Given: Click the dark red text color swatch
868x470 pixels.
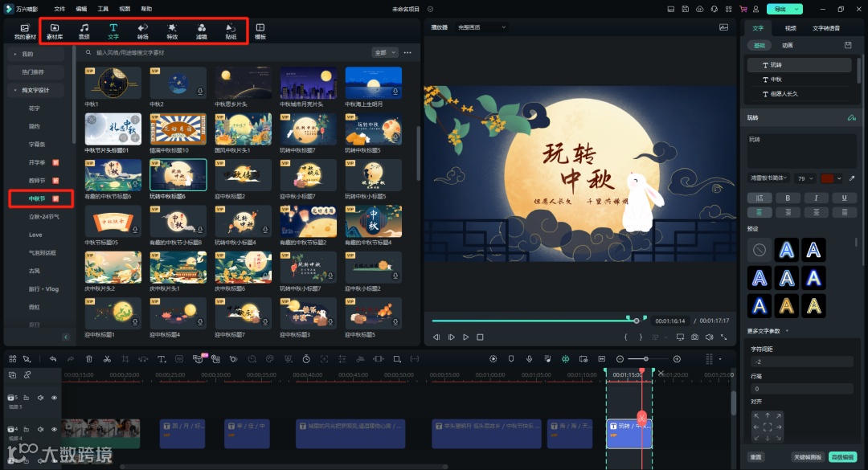Looking at the screenshot, I should click(x=827, y=178).
